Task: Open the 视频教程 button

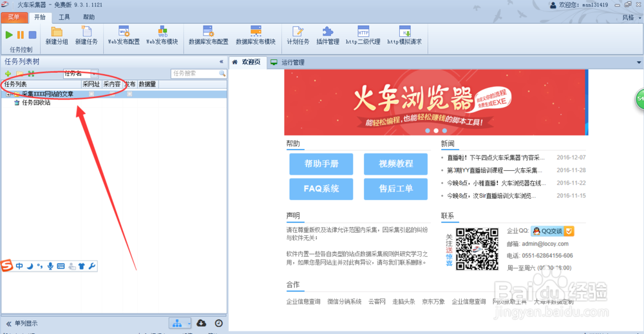Action: 396,164
